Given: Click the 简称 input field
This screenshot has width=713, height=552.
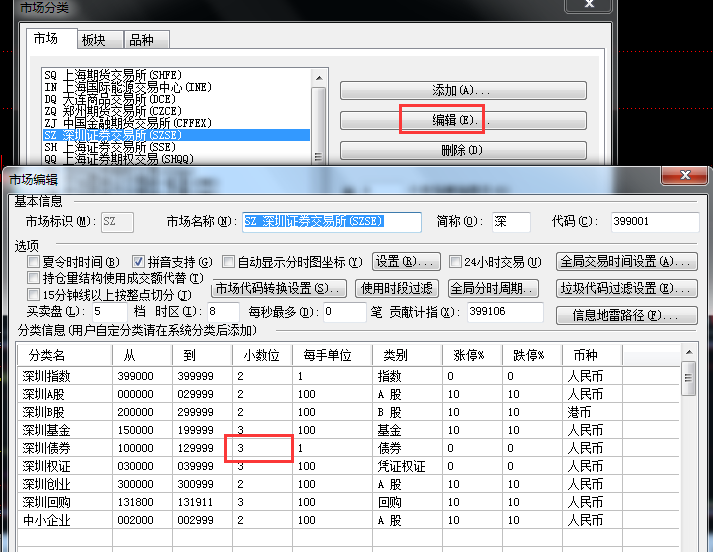Looking at the screenshot, I should point(511,222).
